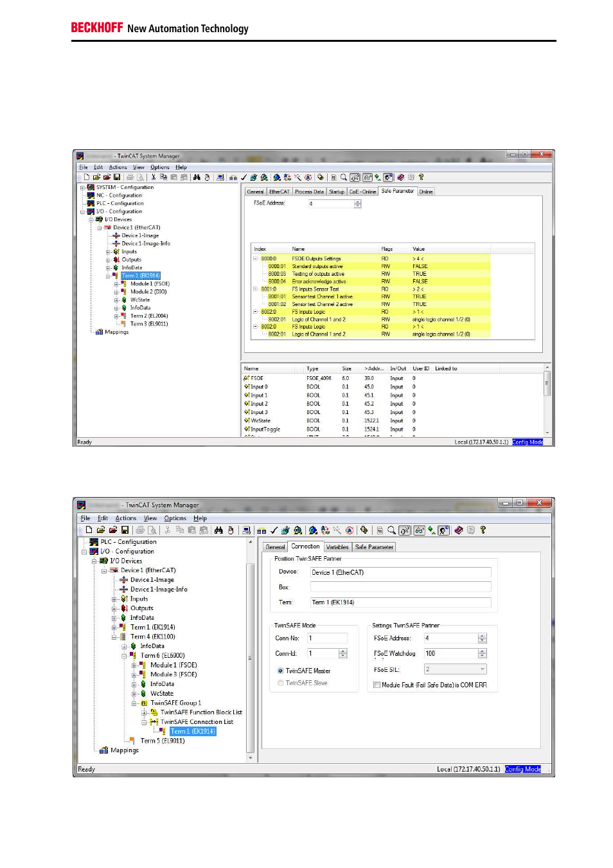Switch to CoE - Online tab

pos(362,192)
